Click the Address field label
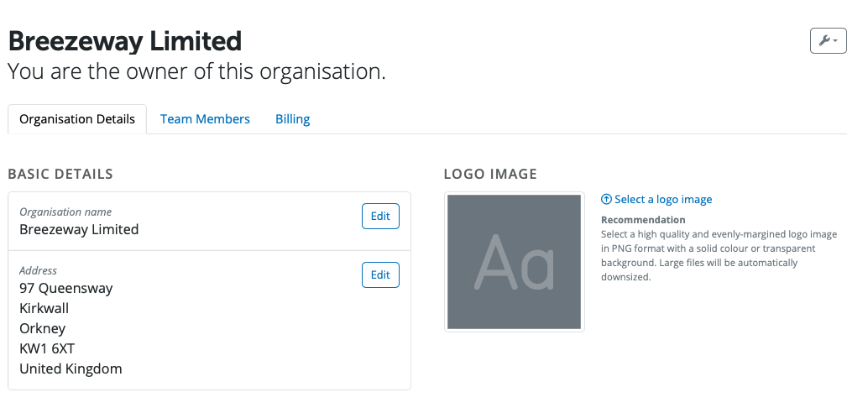 (39, 271)
